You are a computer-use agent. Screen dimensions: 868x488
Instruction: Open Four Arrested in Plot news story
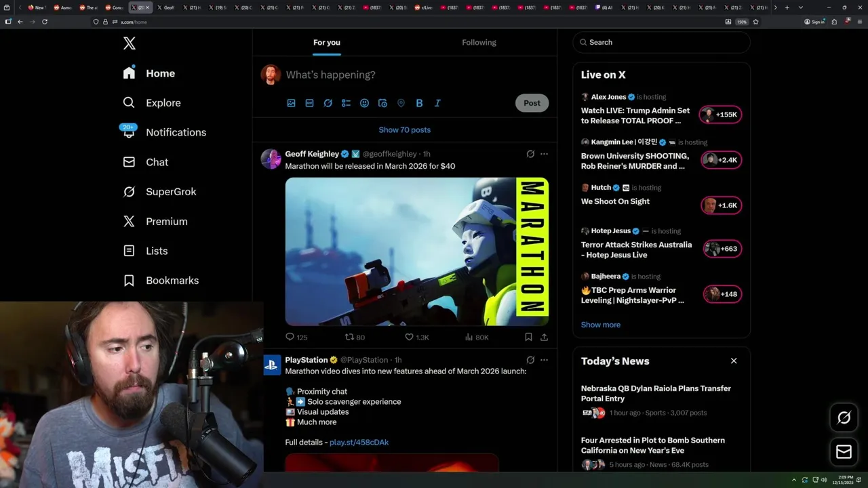click(653, 445)
